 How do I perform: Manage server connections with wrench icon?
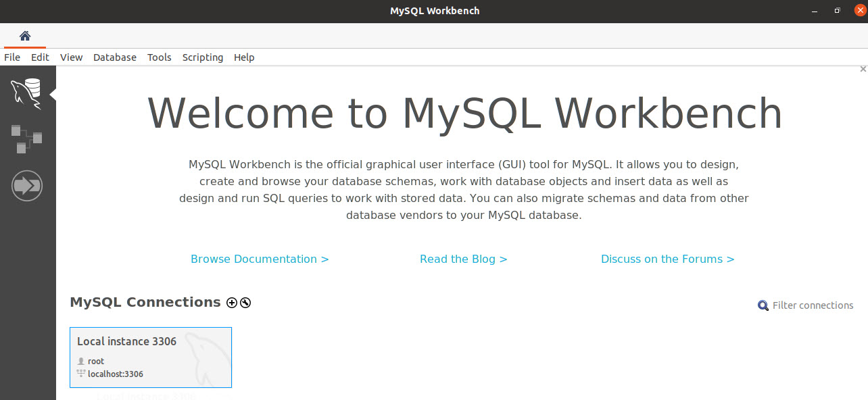pos(245,303)
